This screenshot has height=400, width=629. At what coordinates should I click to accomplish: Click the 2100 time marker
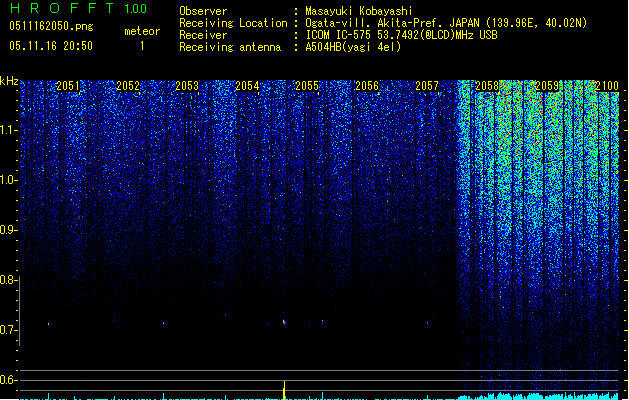[x=607, y=86]
